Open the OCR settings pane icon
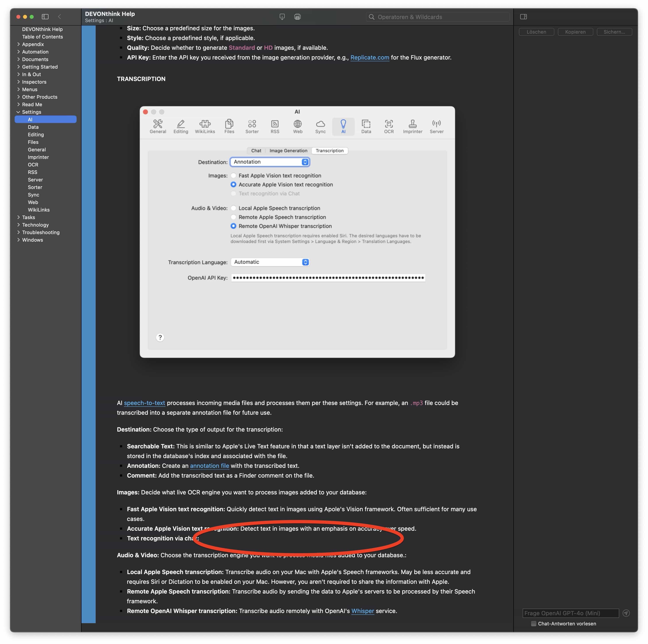 coord(389,127)
